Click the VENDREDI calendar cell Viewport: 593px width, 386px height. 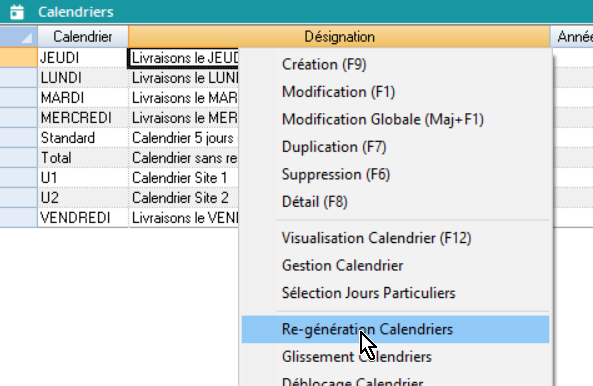coord(83,218)
